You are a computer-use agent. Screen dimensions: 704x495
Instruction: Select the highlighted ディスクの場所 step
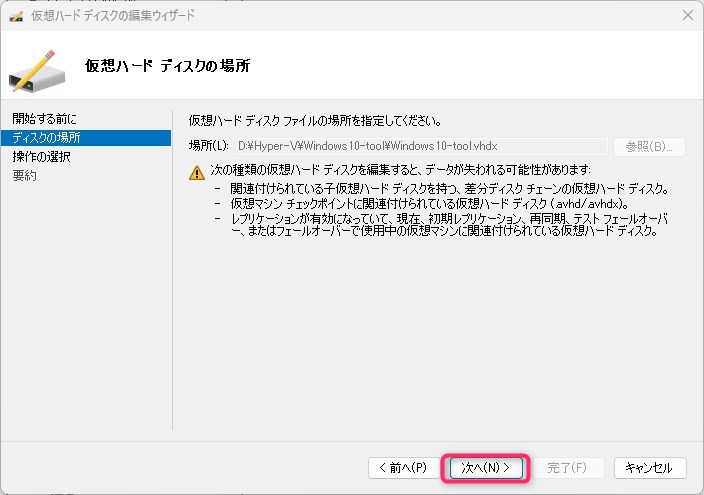coord(47,138)
